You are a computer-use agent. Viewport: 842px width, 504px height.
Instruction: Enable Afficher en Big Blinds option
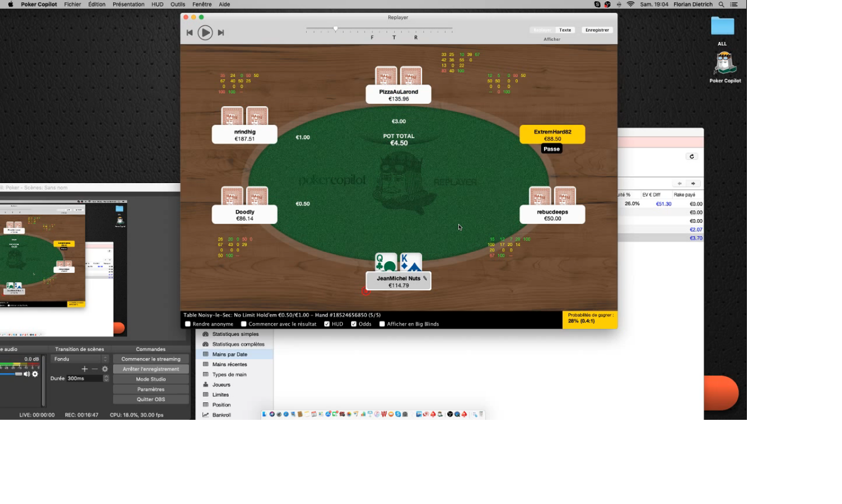[x=382, y=324]
